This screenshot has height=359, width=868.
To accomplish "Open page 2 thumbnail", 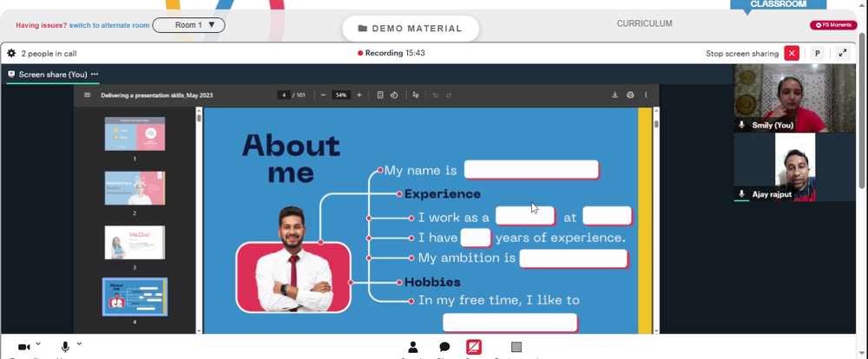I will pyautogui.click(x=135, y=188).
